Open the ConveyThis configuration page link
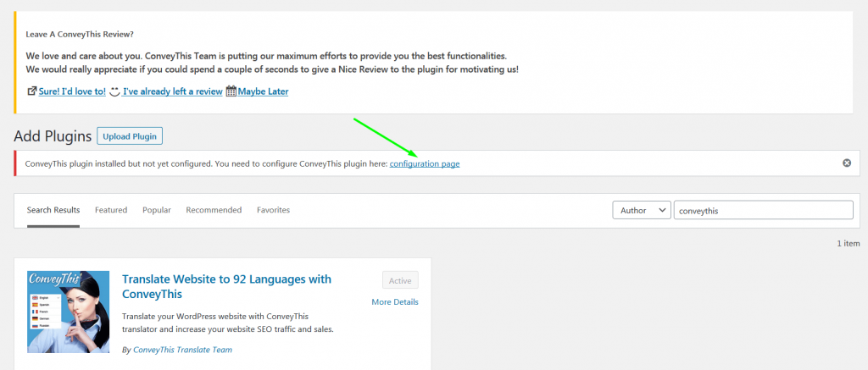 pyautogui.click(x=425, y=163)
